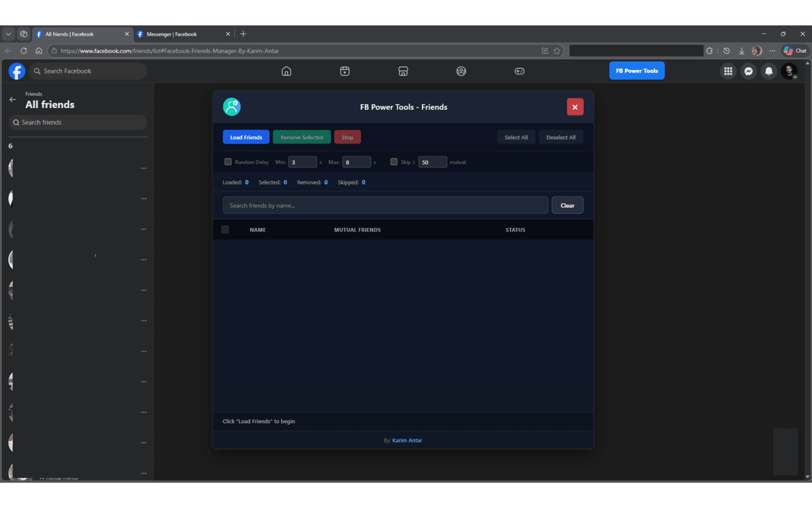Open the account profile picture menu

pos(789,71)
